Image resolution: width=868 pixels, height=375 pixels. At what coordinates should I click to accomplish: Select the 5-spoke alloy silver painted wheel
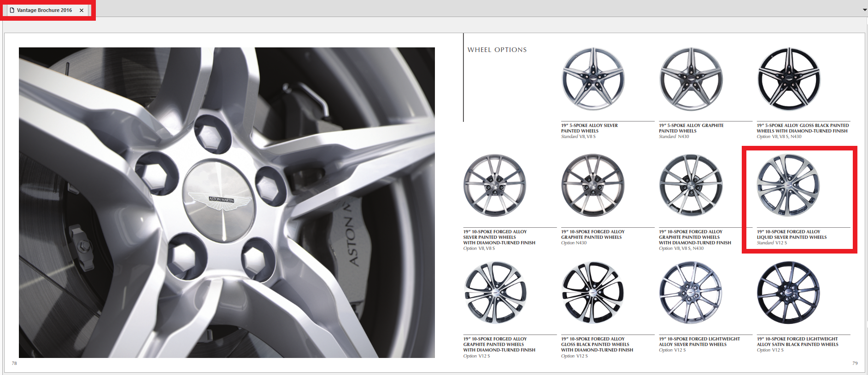pos(593,79)
